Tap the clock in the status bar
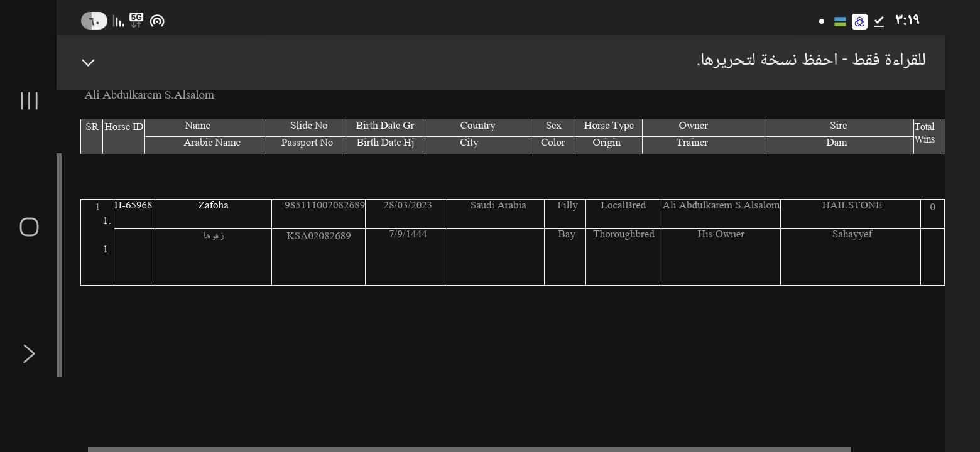This screenshot has width=980, height=452. click(907, 21)
